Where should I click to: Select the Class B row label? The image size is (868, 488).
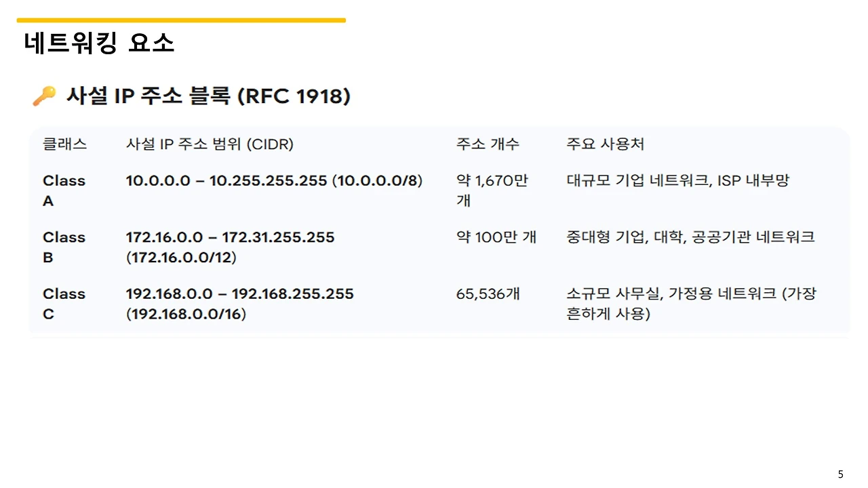(x=64, y=247)
